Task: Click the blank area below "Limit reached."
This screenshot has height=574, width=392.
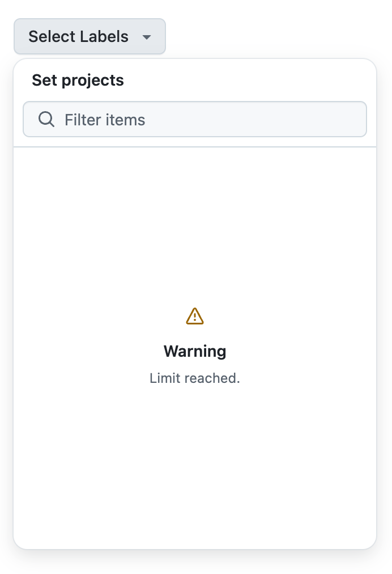Action: tap(195, 465)
